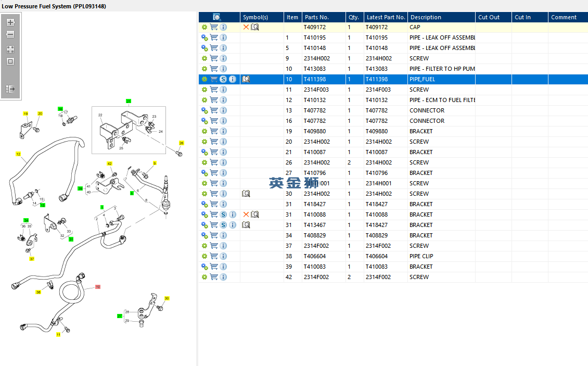Select callout 21 above the bracket inset

(x=128, y=102)
